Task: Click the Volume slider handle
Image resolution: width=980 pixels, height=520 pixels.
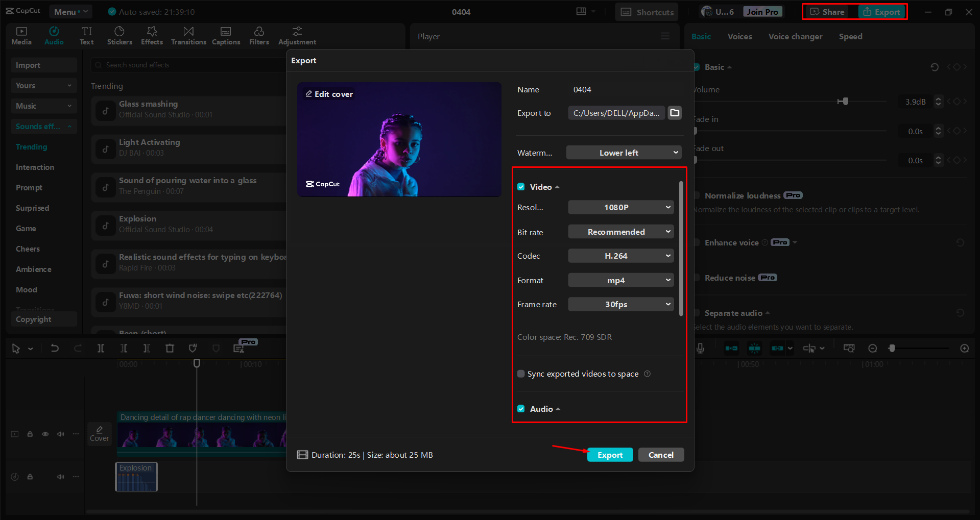Action: pyautogui.click(x=845, y=102)
